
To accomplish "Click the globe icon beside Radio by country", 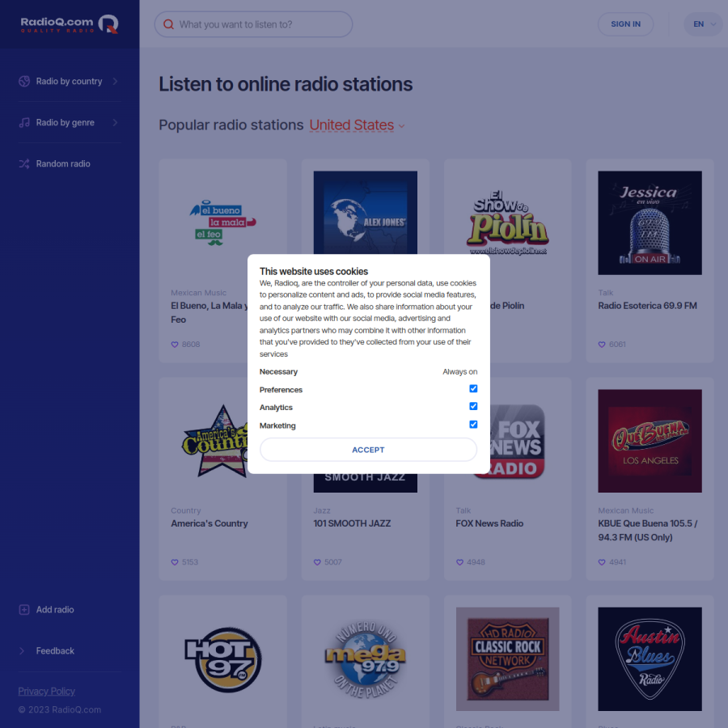I will 24,81.
